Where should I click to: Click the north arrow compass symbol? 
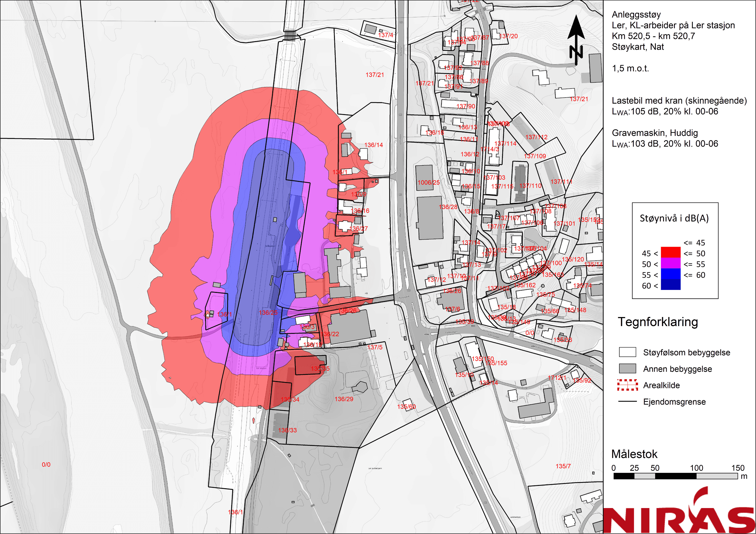point(576,40)
